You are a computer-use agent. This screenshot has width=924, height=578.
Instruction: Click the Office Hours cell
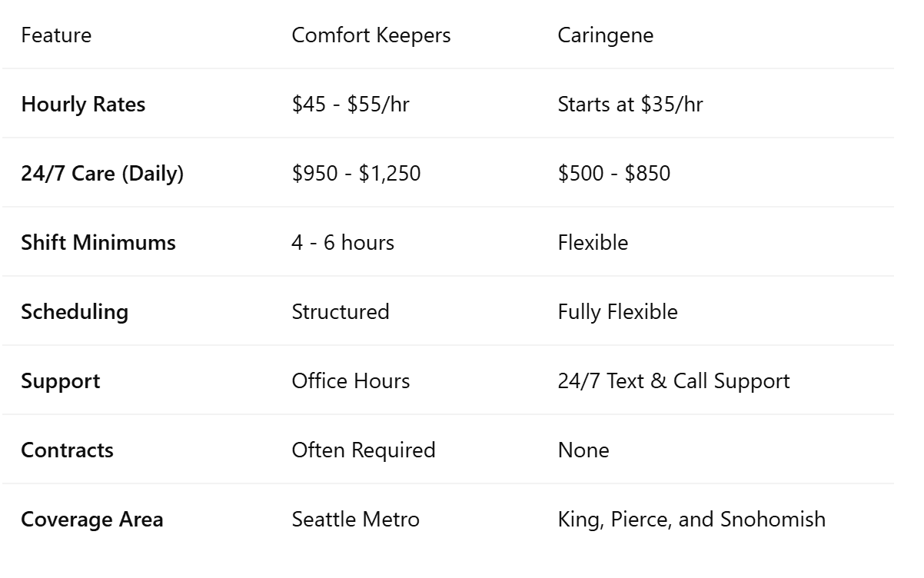pos(351,381)
